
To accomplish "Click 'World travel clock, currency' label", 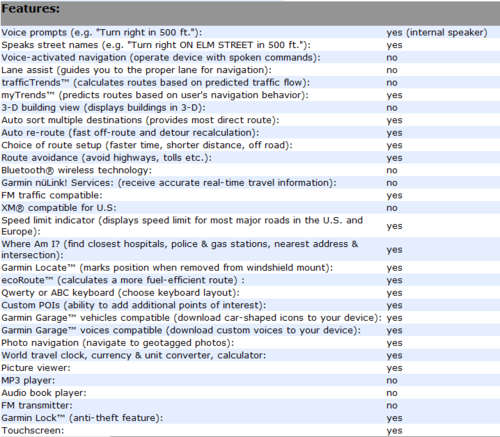I will point(134,355).
